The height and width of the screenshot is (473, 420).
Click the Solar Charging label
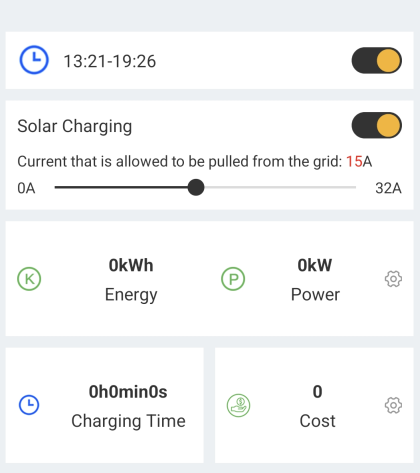[75, 126]
